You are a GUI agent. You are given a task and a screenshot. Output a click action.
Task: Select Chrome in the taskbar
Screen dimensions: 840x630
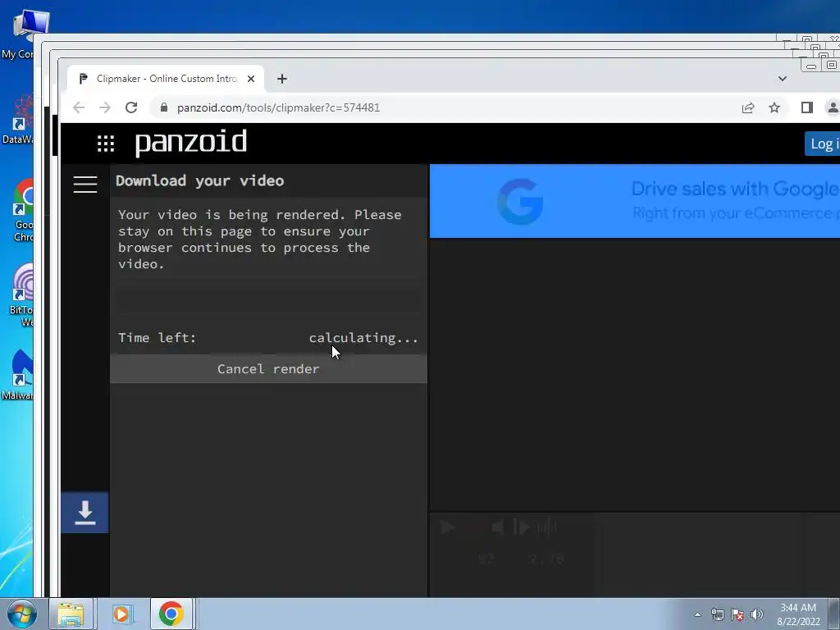(171, 614)
